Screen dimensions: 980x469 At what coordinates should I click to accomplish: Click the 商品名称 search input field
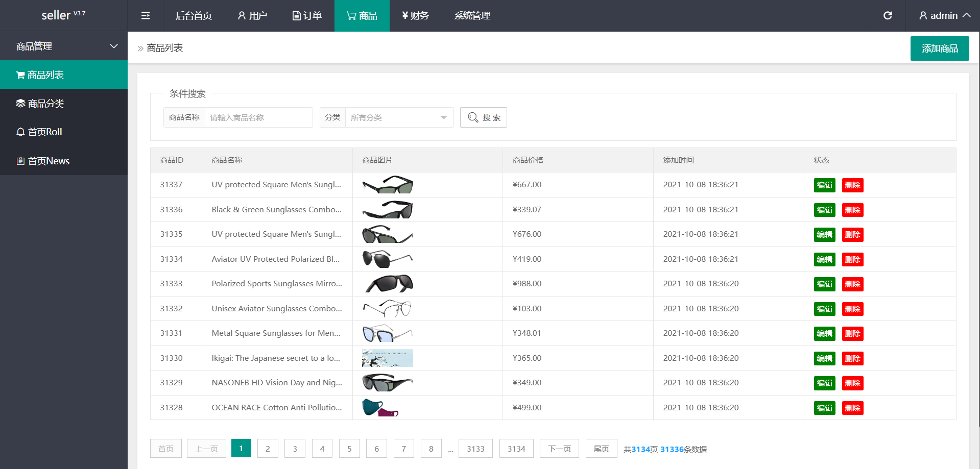[x=258, y=117]
